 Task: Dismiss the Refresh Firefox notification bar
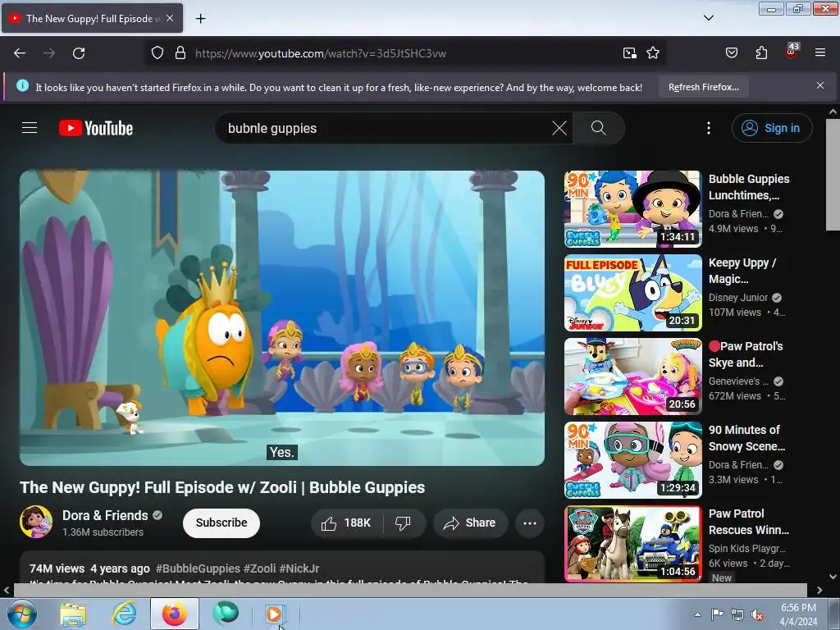[x=820, y=85]
